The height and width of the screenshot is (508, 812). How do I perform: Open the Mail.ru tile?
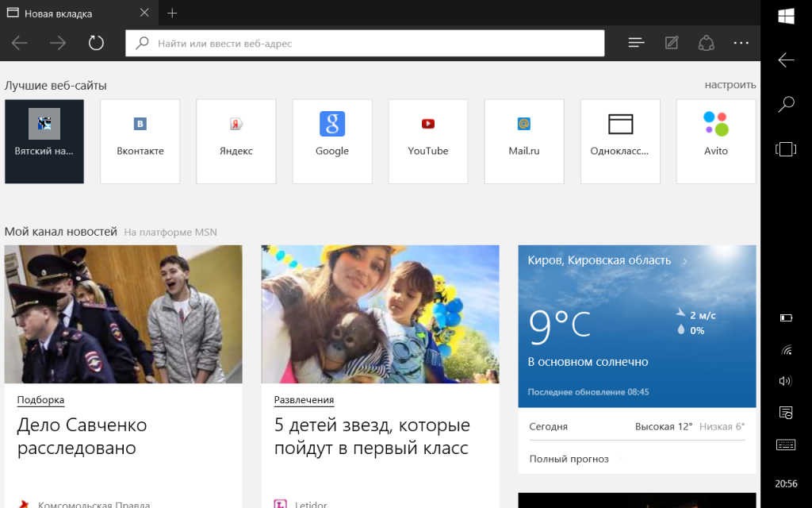click(524, 141)
